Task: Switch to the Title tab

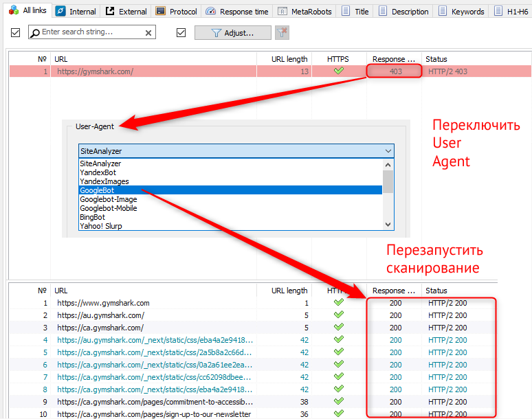Action: (355, 12)
